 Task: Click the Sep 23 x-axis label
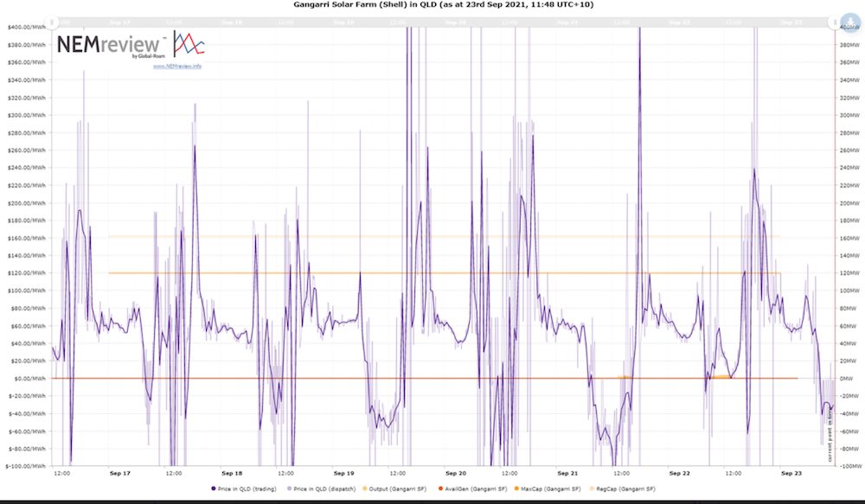point(791,473)
